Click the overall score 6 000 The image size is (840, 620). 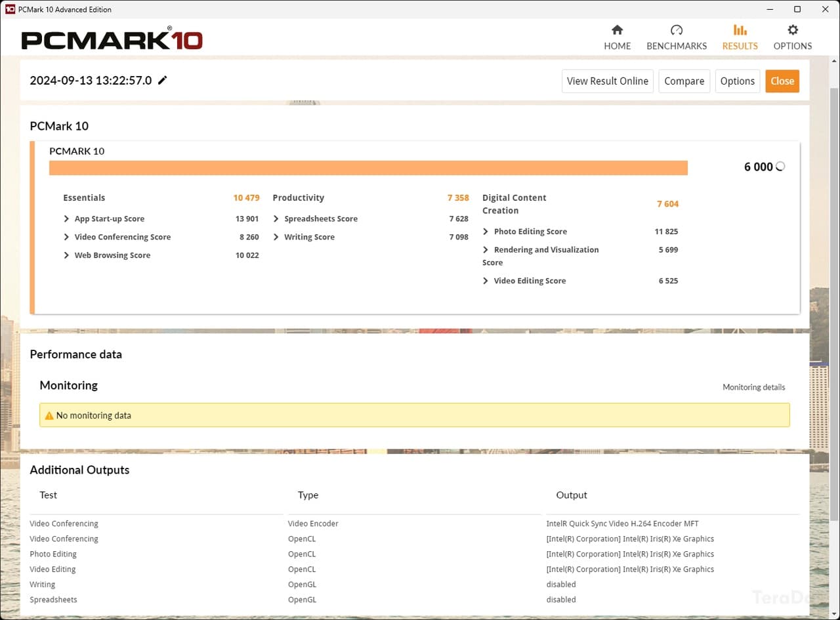pos(758,167)
